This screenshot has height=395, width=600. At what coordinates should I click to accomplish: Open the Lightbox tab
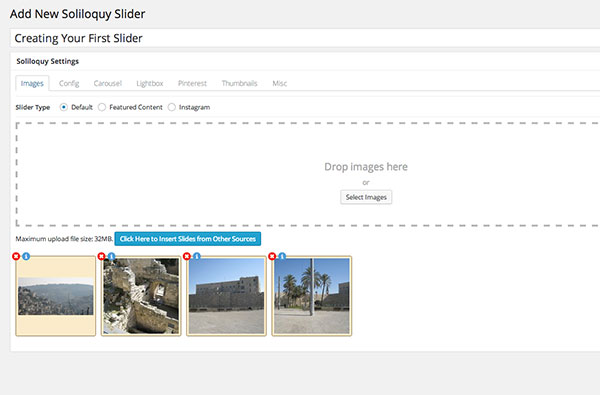click(150, 83)
